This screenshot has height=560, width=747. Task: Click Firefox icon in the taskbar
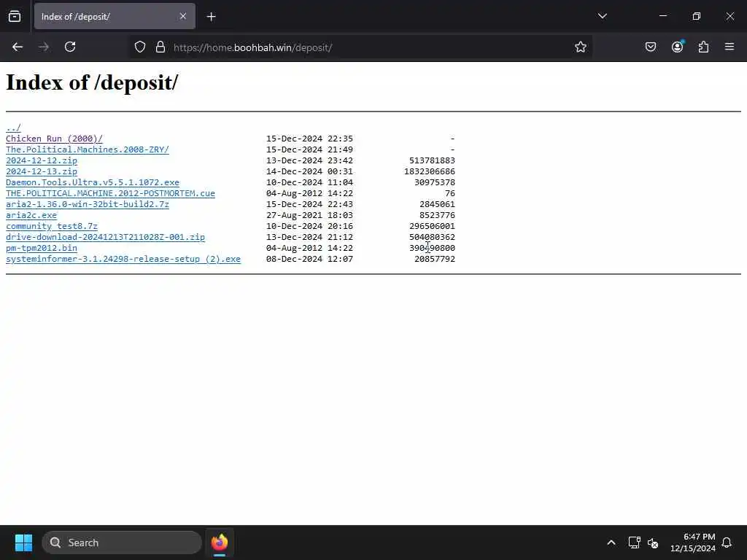coord(220,542)
